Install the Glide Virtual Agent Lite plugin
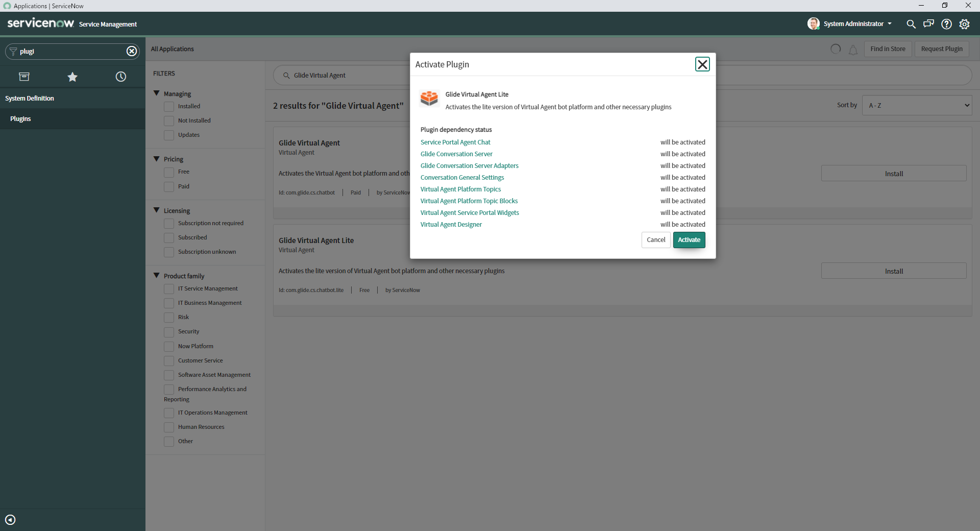 point(894,271)
